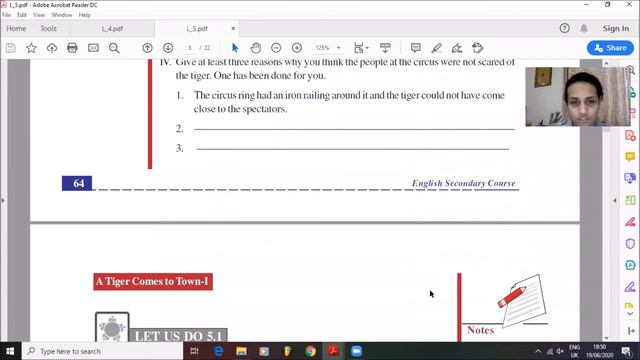This screenshot has height=360, width=640.
Task: Expand the zoom percentage dropdown
Action: pyautogui.click(x=338, y=48)
